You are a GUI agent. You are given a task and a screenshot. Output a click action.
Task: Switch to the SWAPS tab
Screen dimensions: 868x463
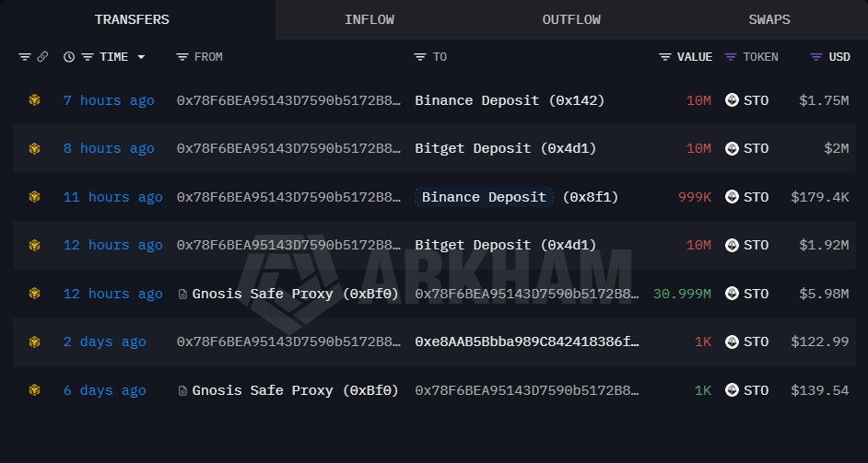(x=768, y=19)
